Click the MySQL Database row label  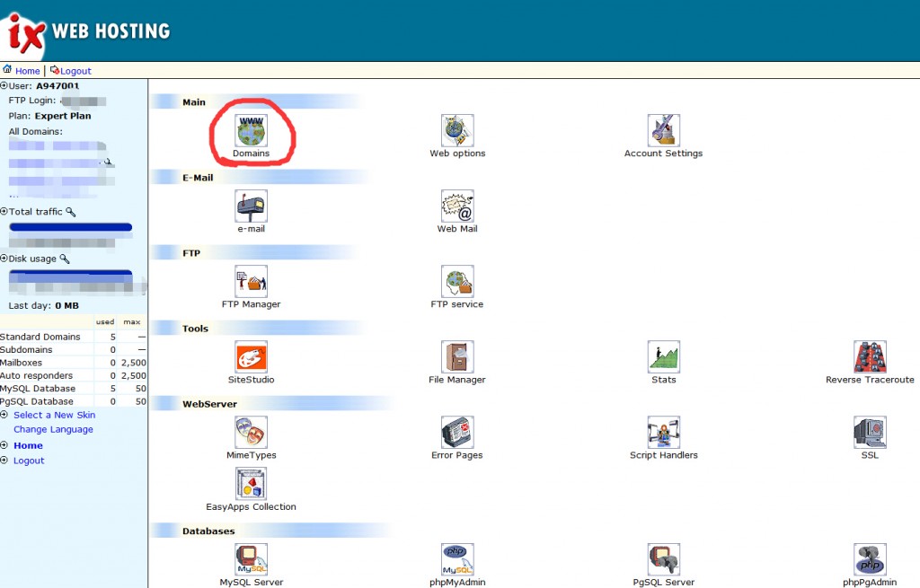pos(38,389)
